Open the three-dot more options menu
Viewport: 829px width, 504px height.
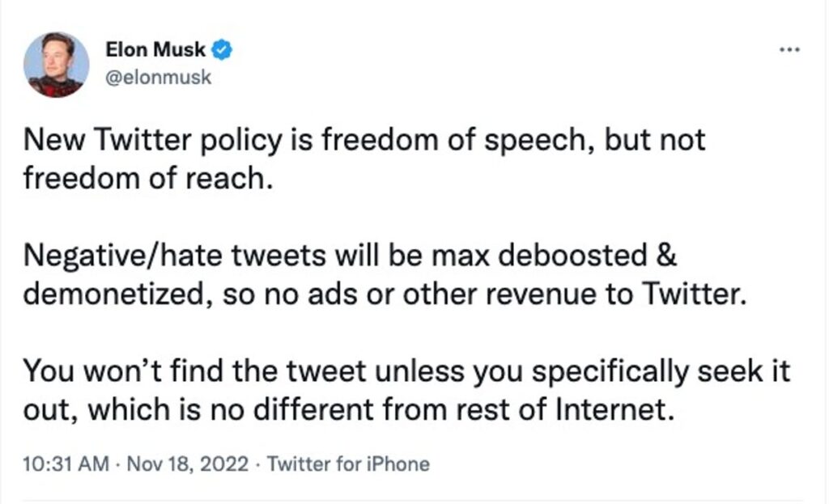[x=789, y=49]
